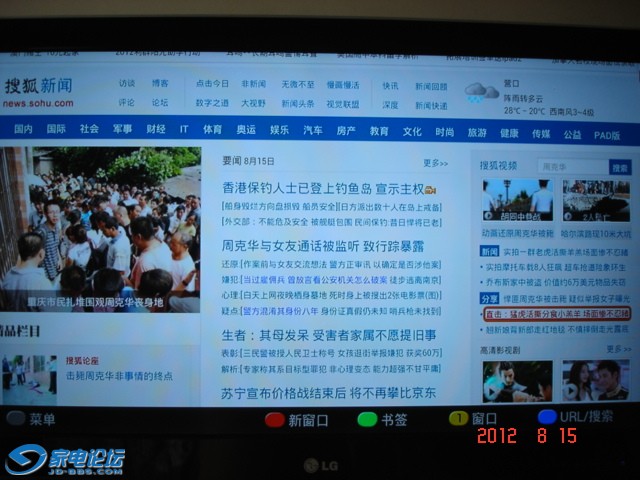Open the 房产 navigation tab
This screenshot has height=480, width=640.
click(x=346, y=131)
